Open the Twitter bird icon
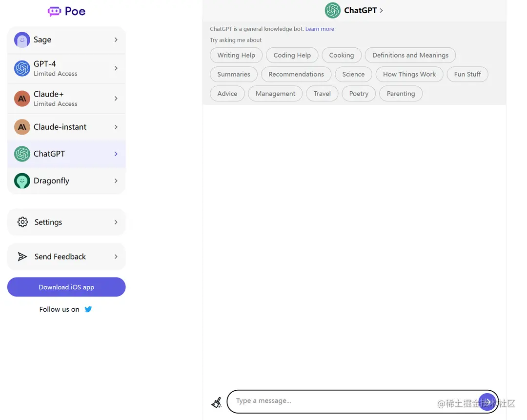This screenshot has height=420, width=527. 88,309
